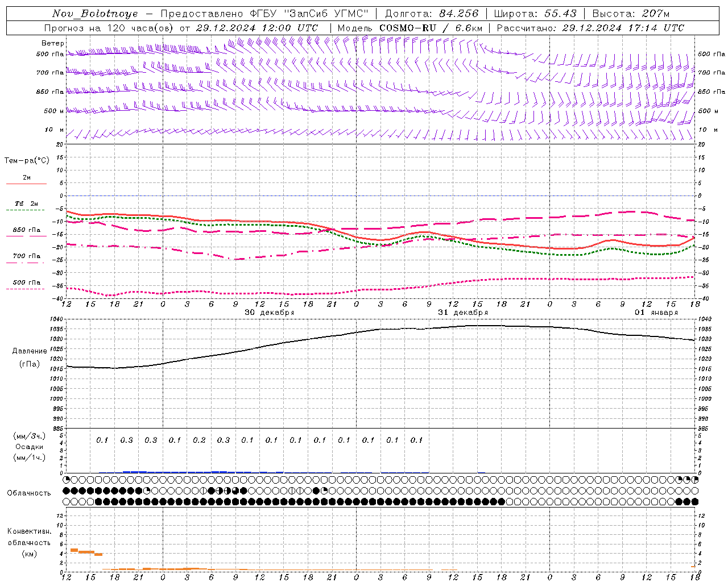The height and width of the screenshot is (582, 728).
Task: Select the "700 гПа" entry in the temperature legend
Action: [27, 256]
